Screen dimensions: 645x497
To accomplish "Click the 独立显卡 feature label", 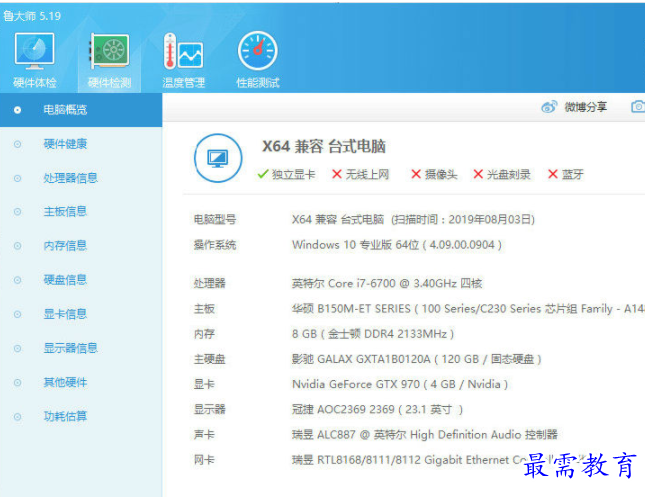I will 293,174.
